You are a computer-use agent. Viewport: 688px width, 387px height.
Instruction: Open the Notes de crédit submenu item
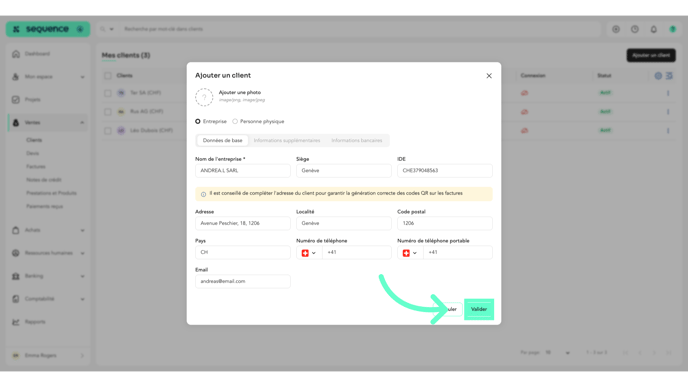point(44,180)
